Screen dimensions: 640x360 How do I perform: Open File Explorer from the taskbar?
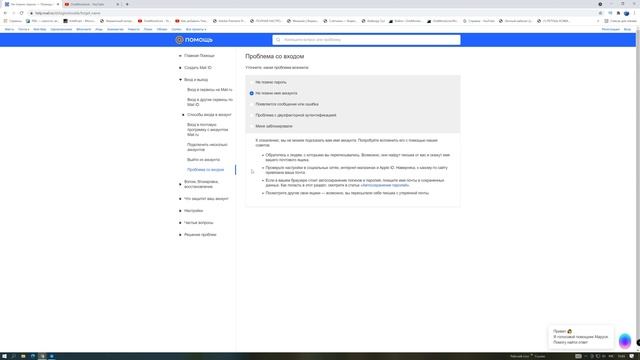[x=23, y=356]
